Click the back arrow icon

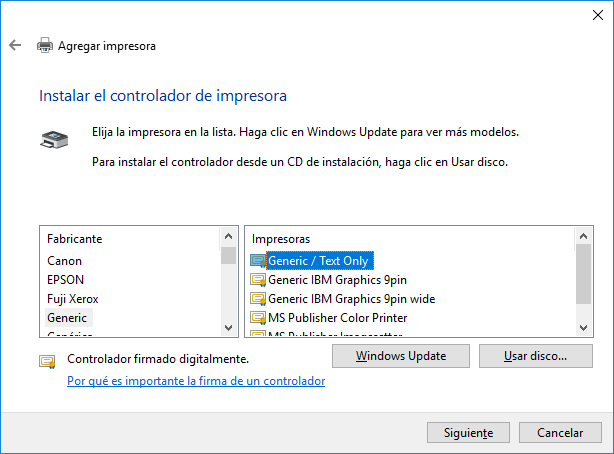[x=14, y=45]
